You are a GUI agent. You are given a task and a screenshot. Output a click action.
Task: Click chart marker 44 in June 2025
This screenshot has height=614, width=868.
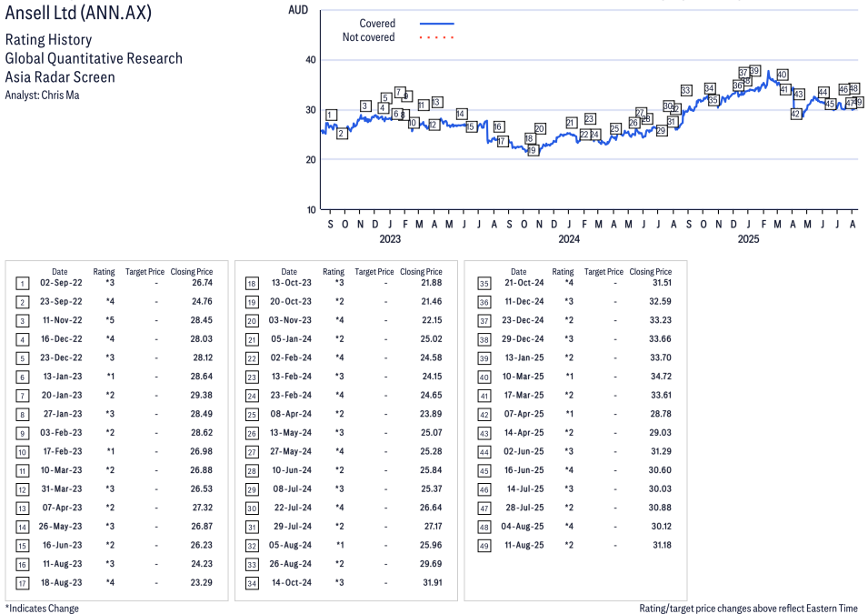point(823,92)
